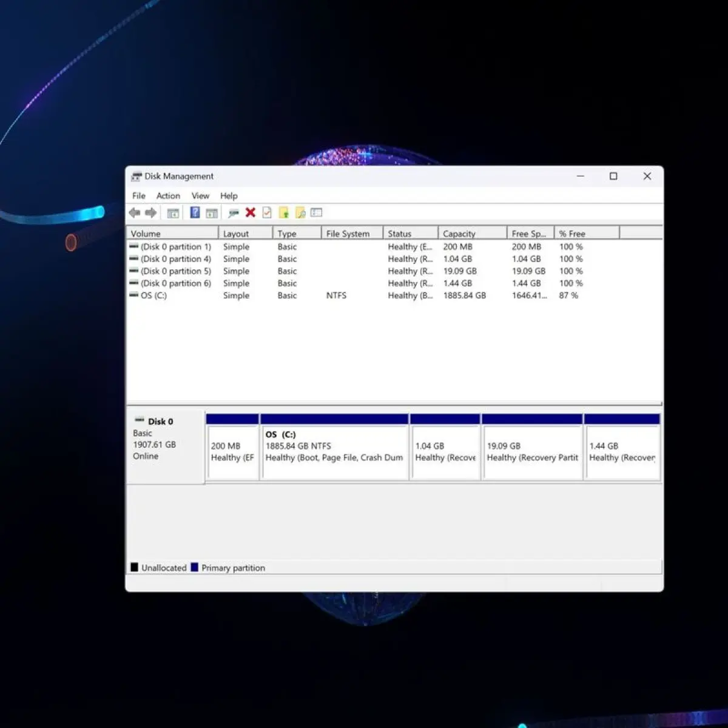Sort by the Free Sp... column header
Image resolution: width=728 pixels, height=728 pixels.
coord(531,234)
